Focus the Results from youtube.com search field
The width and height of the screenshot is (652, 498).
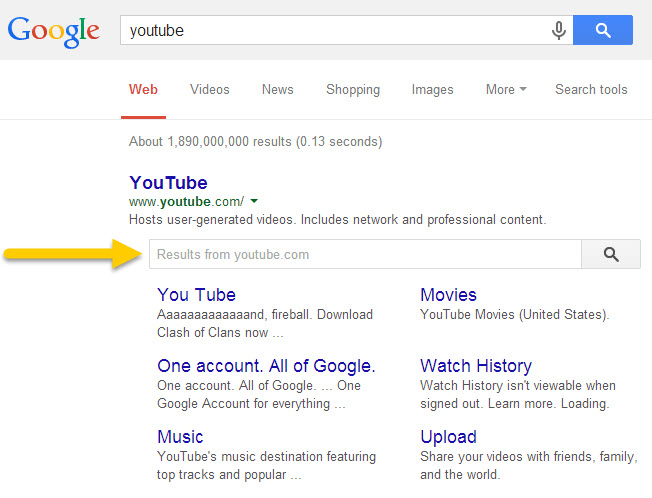(365, 255)
